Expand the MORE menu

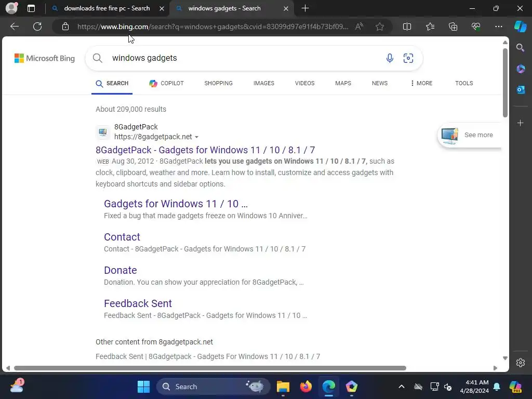tap(421, 83)
